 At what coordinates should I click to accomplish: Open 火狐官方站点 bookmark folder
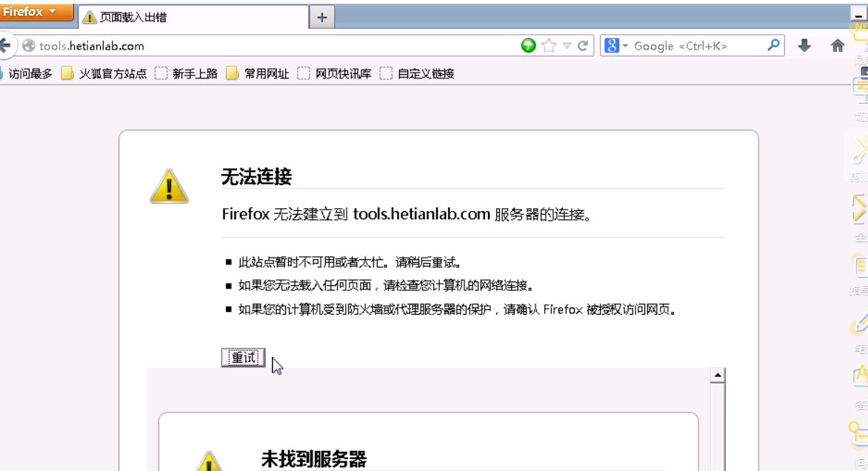104,73
